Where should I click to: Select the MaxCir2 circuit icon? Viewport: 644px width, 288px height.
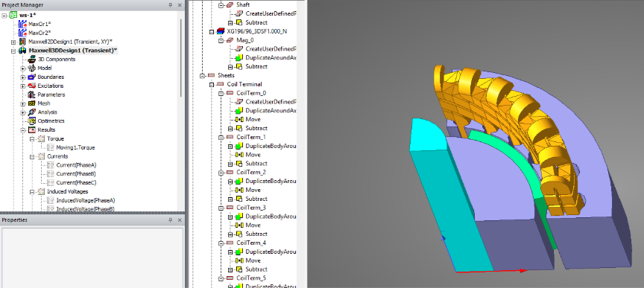(x=22, y=33)
